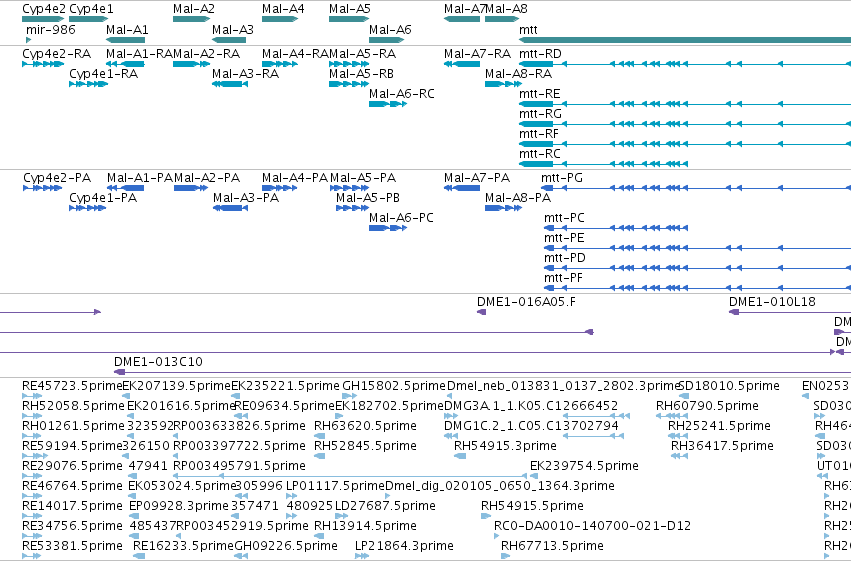This screenshot has width=851, height=561.
Task: Select EST SD18010.5prime
Action: pos(684,396)
